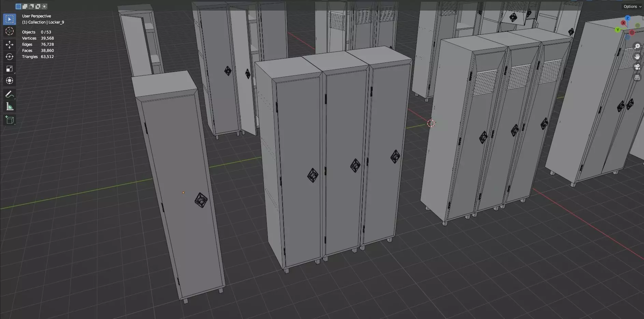Click the Vertices '39,568' value
Screen dimensions: 644x319
(x=47, y=38)
